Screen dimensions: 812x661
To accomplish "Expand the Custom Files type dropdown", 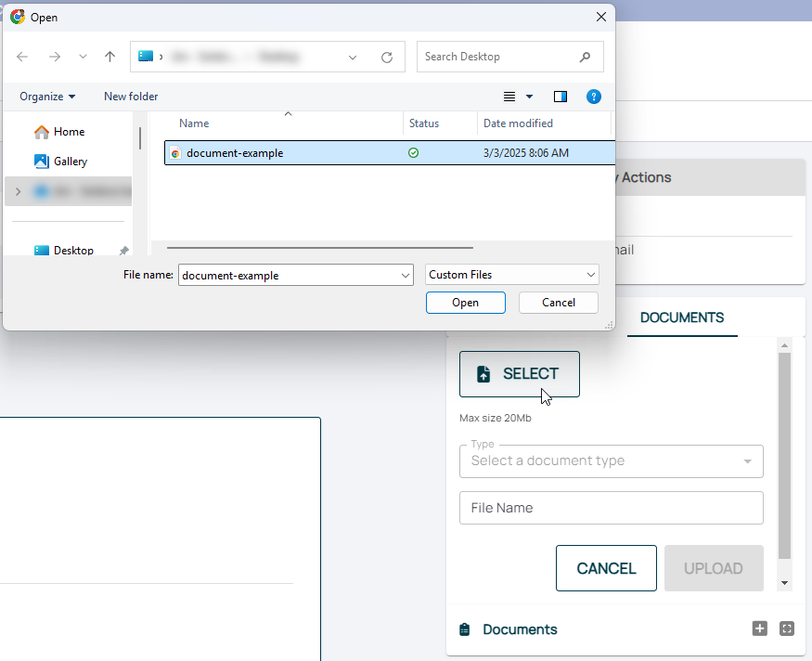I will coord(591,275).
